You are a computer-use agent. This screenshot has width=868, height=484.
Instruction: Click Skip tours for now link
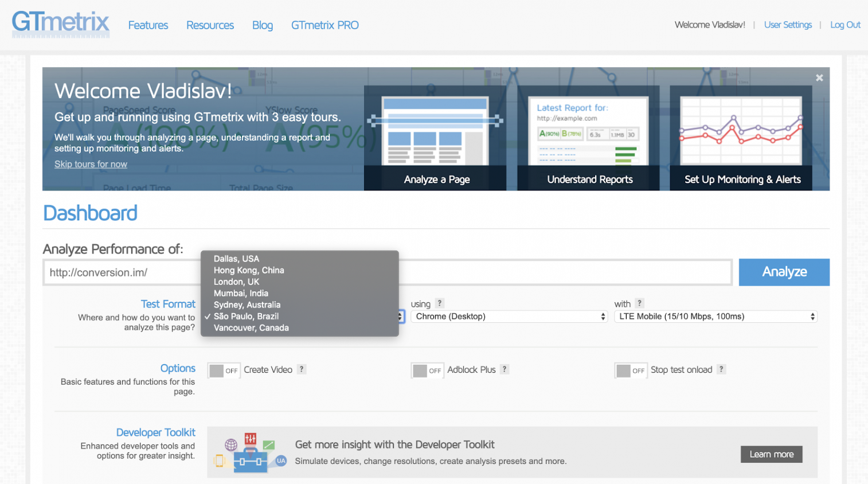(x=91, y=164)
